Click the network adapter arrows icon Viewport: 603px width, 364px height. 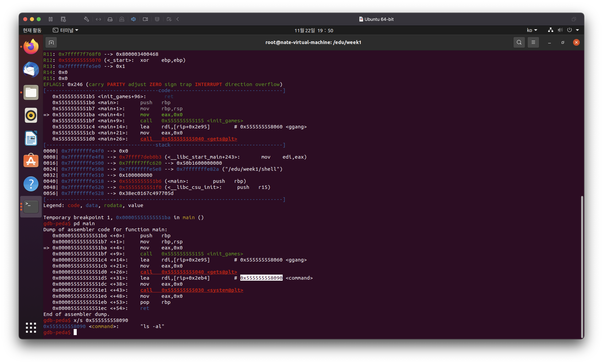pos(98,19)
